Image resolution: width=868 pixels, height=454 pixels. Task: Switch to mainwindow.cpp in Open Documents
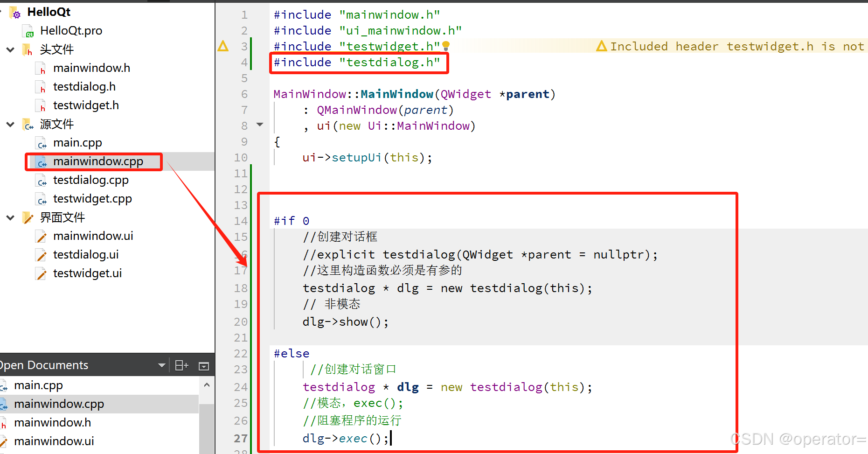tap(59, 404)
